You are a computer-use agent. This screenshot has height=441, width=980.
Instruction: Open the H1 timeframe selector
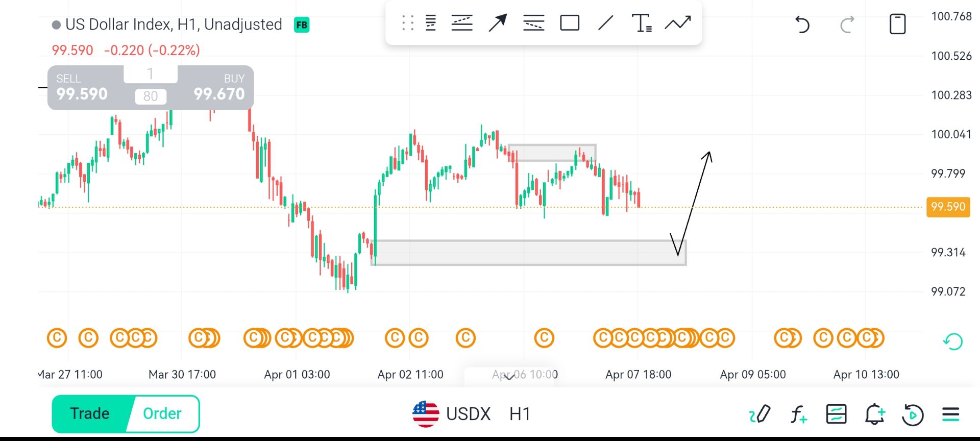520,414
